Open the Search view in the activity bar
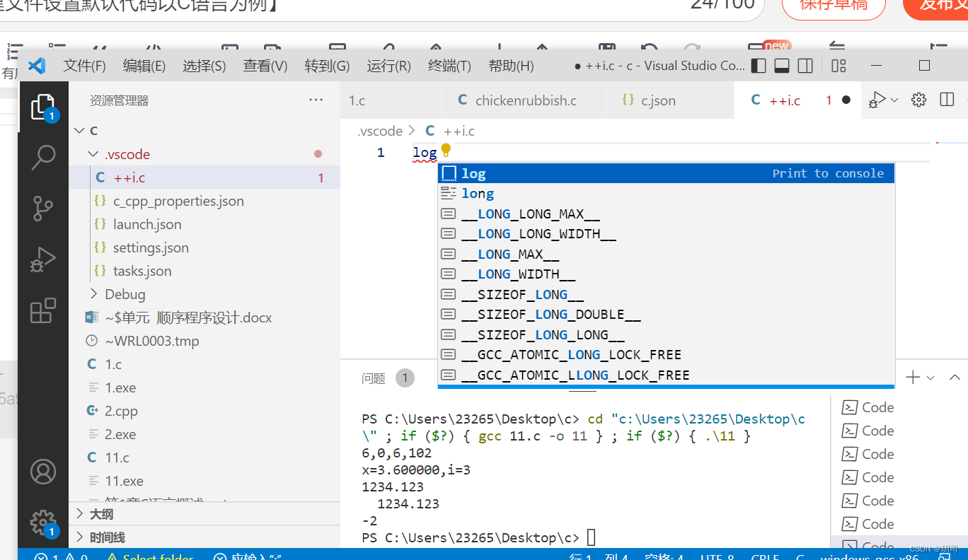The width and height of the screenshot is (968, 560). [43, 157]
